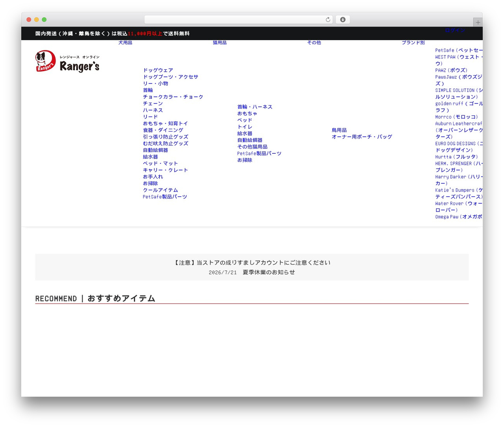The image size is (504, 427).
Task: Go to お手入れ category
Action: (x=153, y=177)
